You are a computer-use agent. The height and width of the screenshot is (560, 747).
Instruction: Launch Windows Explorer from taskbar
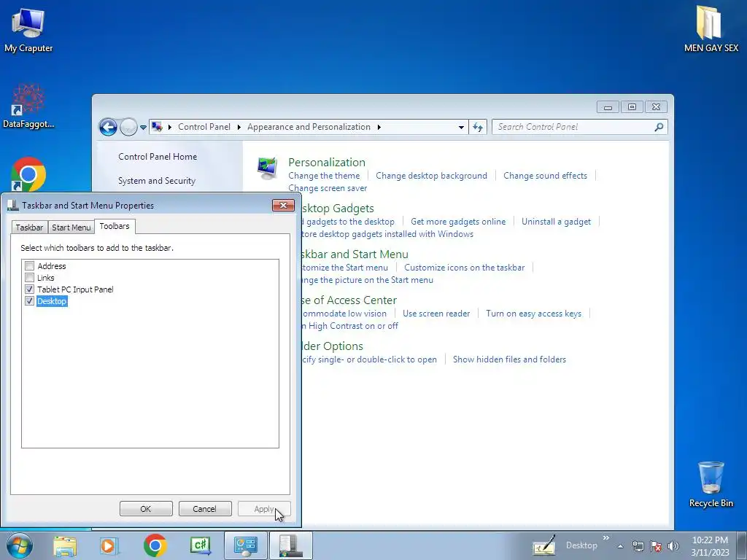point(65,545)
